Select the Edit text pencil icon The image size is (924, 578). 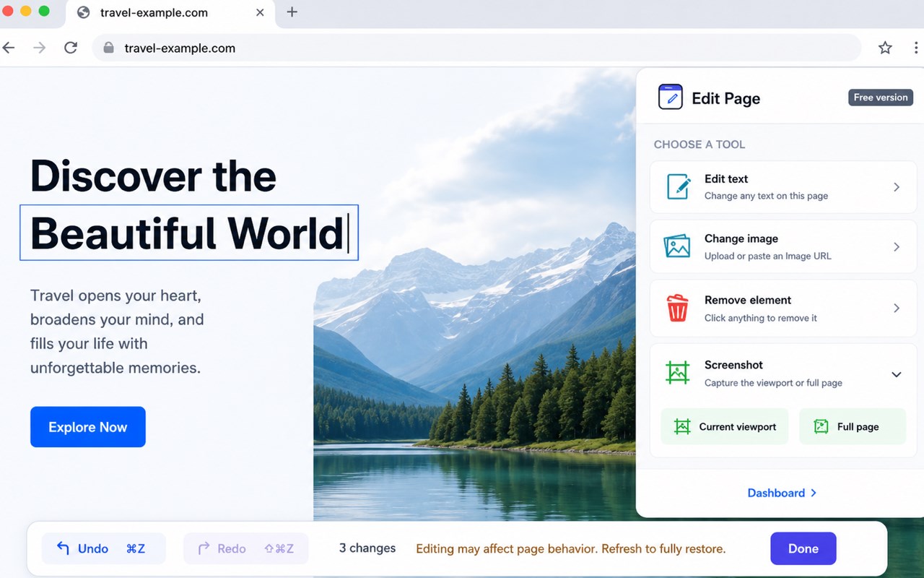click(x=678, y=186)
